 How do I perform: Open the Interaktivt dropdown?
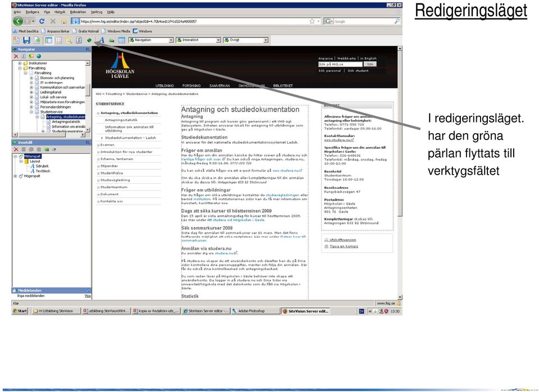198,40
